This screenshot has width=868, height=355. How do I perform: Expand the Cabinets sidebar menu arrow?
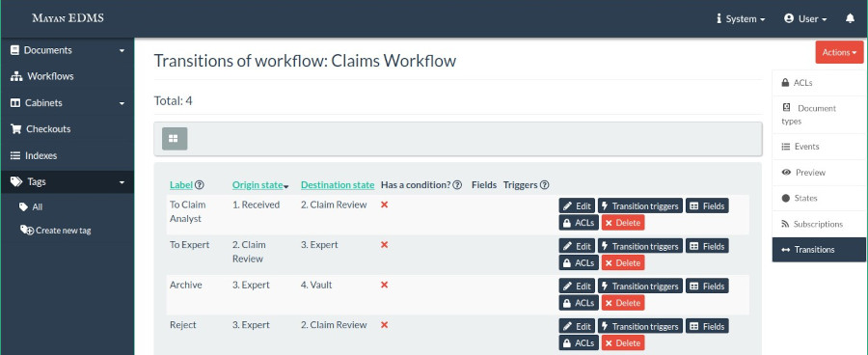pyautogui.click(x=122, y=103)
